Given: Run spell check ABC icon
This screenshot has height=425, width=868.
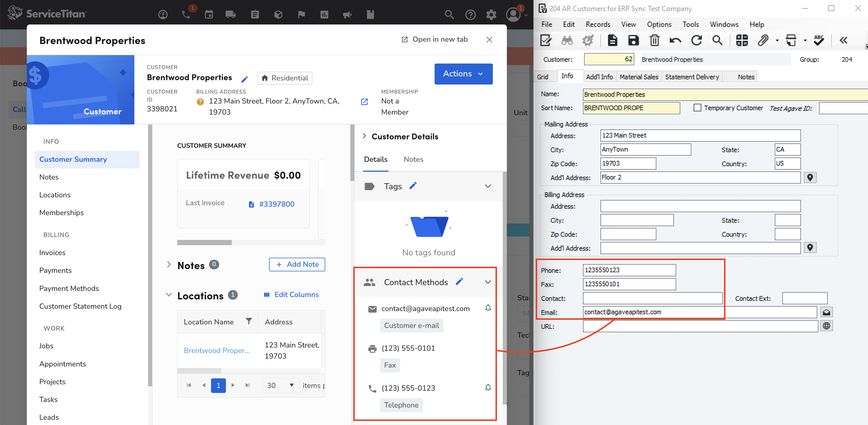Looking at the screenshot, I should pyautogui.click(x=819, y=41).
